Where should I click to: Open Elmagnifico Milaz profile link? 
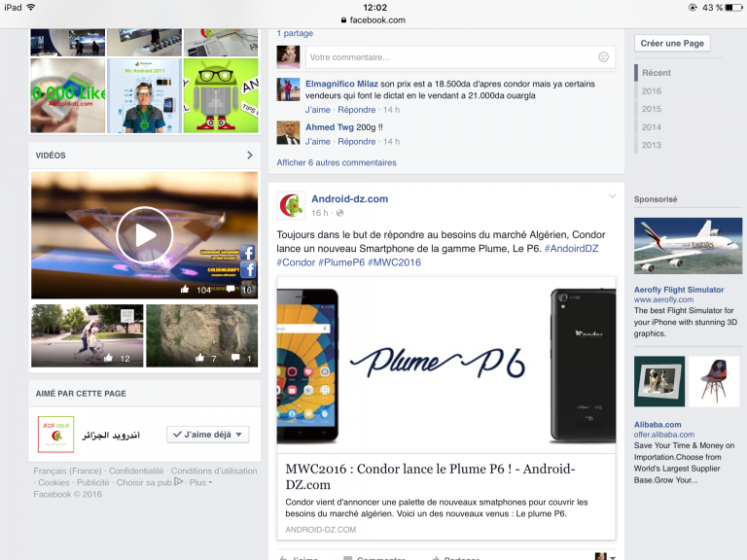pos(341,84)
